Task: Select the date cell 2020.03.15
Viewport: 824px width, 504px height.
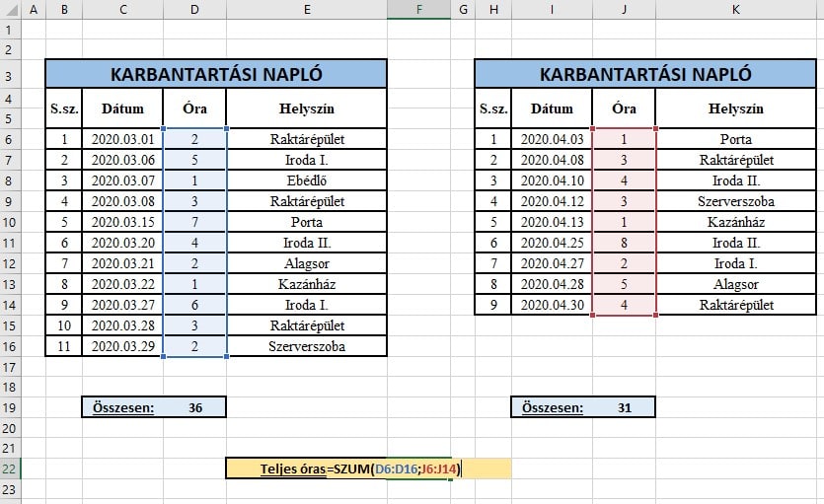Action: (123, 222)
